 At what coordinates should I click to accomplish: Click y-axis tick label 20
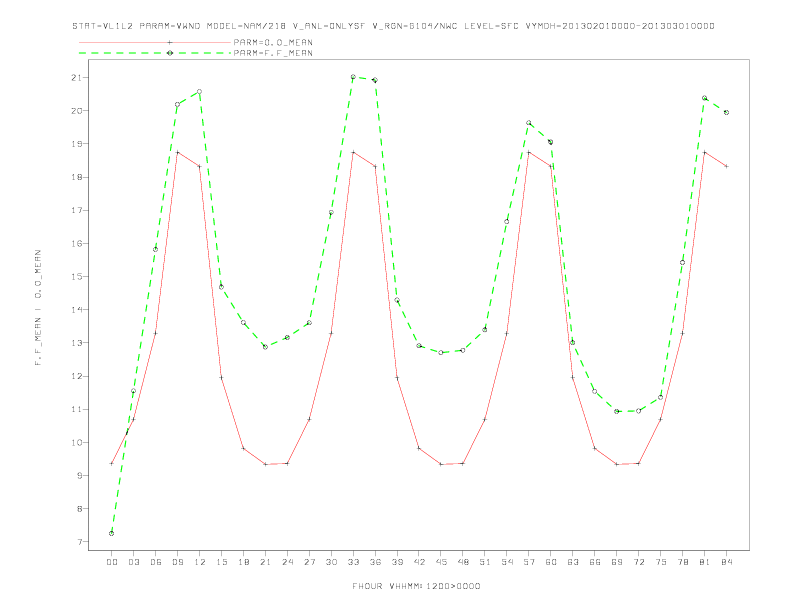click(x=76, y=111)
